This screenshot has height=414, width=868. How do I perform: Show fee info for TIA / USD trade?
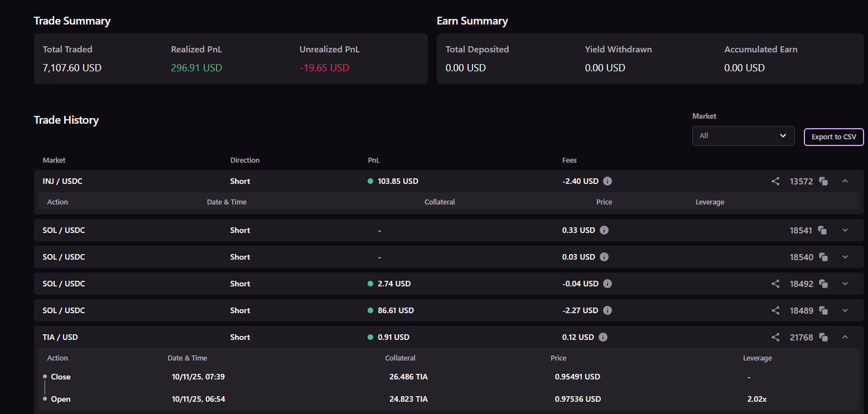pos(603,337)
